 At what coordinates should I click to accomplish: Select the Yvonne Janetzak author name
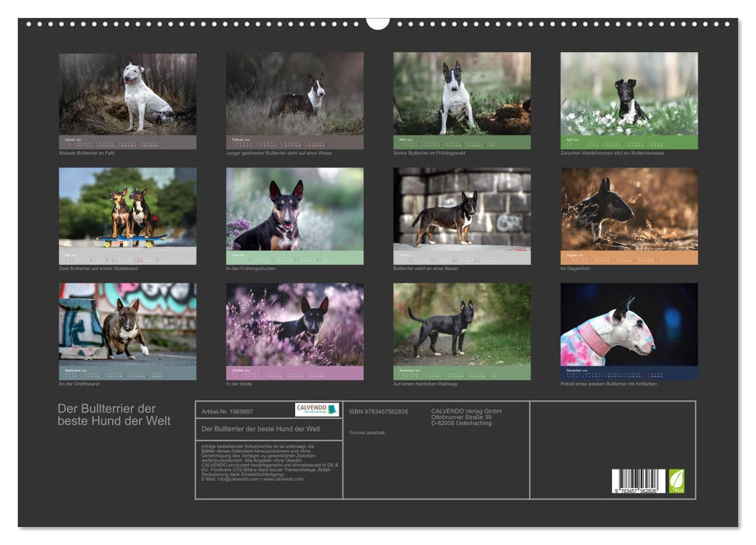[x=366, y=431]
